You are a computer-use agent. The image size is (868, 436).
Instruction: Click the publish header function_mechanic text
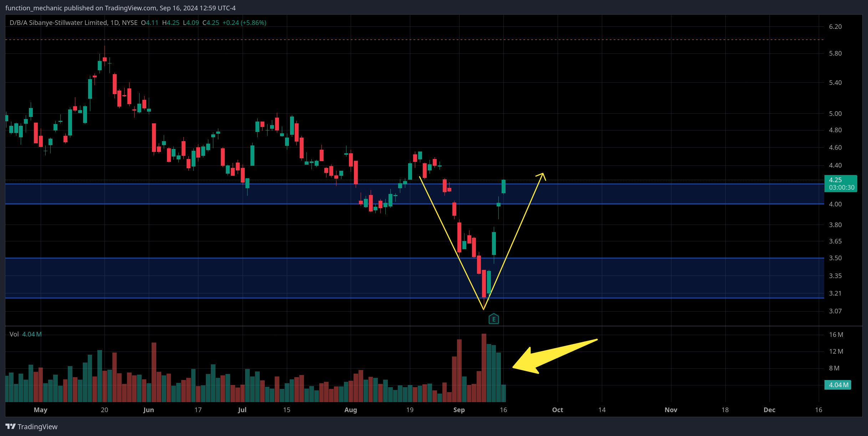[x=34, y=8]
